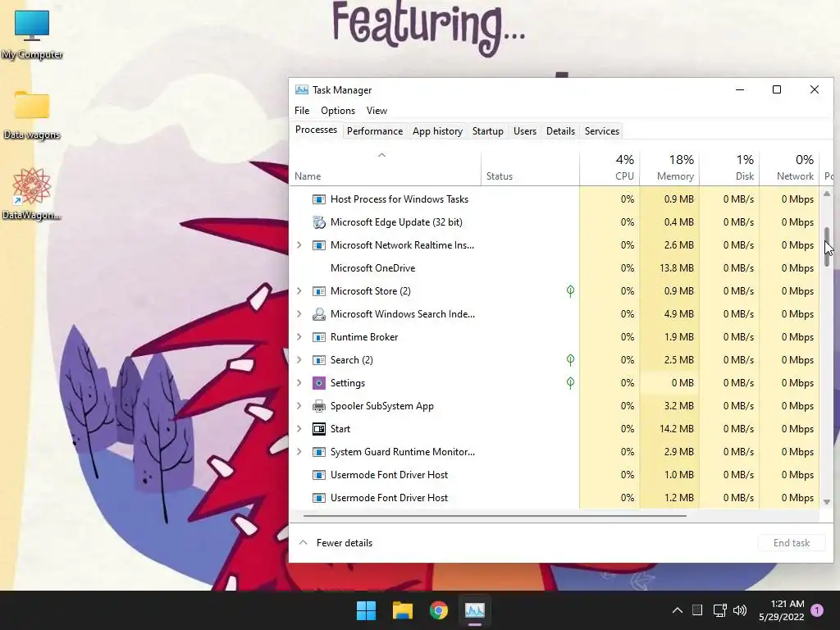Expand the System Guard Runtime Monitor row
The height and width of the screenshot is (630, 840).
coord(299,452)
